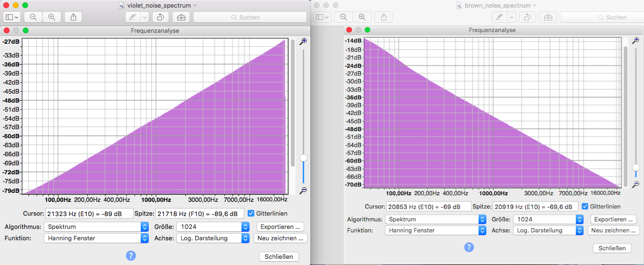
Task: Rotate image in brown_noise_spectrum window
Action: (x=528, y=17)
